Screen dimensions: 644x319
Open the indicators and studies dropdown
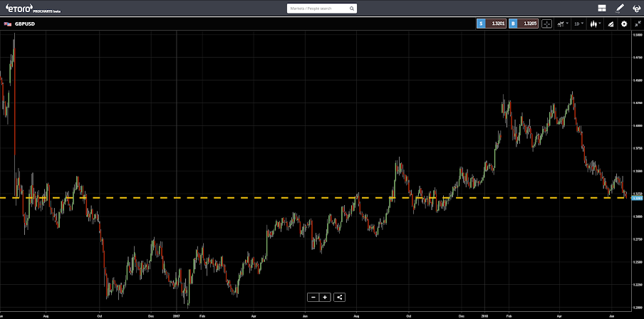(563, 23)
